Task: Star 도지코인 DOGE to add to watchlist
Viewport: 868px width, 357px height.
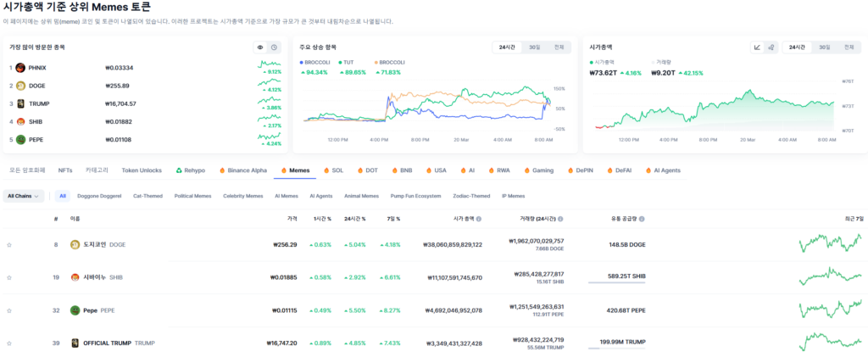Action: (x=8, y=244)
